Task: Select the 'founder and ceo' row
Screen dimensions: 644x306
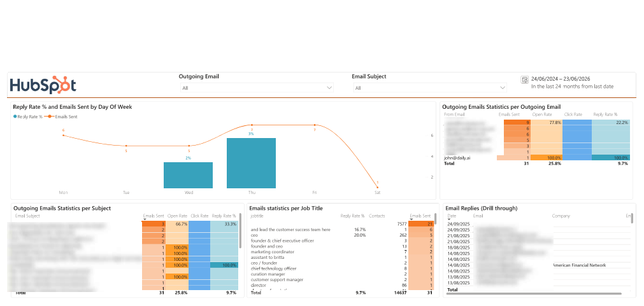Action: (x=341, y=246)
